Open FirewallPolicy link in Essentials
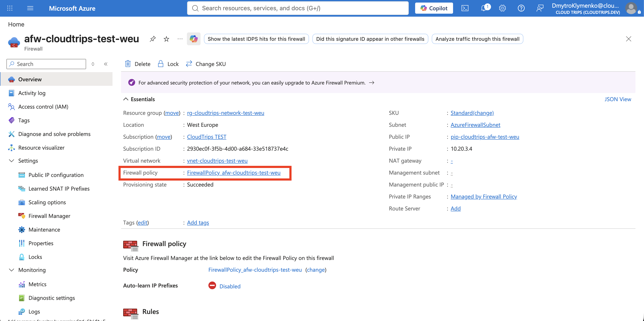The height and width of the screenshot is (321, 644). [x=234, y=173]
